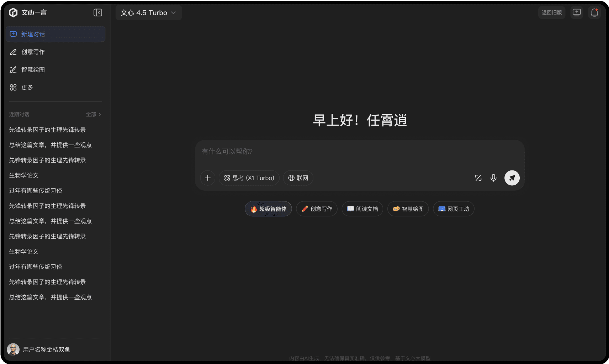Click username 用户名称金桔双鱼
This screenshot has width=609, height=364.
[x=47, y=350]
